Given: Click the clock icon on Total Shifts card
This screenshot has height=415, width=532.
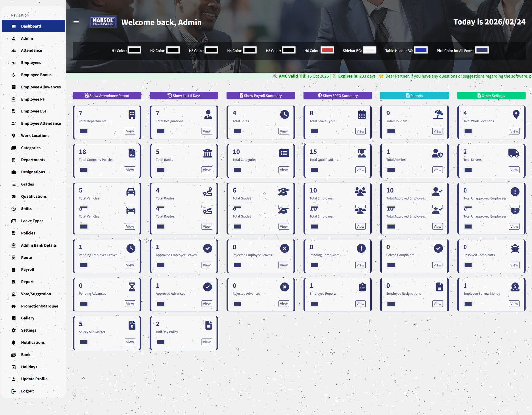Looking at the screenshot, I should coord(284,114).
